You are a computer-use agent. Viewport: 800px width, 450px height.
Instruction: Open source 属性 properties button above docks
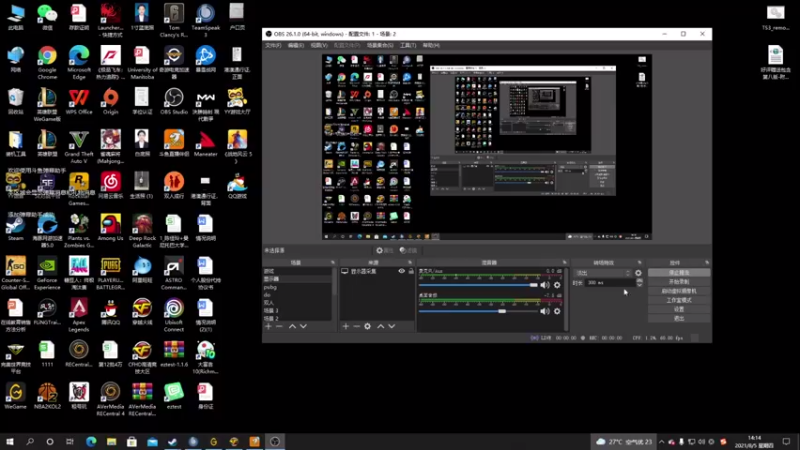pyautogui.click(x=385, y=251)
